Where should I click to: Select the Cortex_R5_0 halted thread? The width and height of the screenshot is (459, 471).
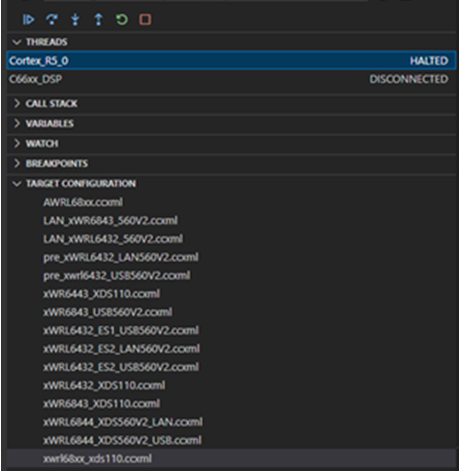pos(231,61)
